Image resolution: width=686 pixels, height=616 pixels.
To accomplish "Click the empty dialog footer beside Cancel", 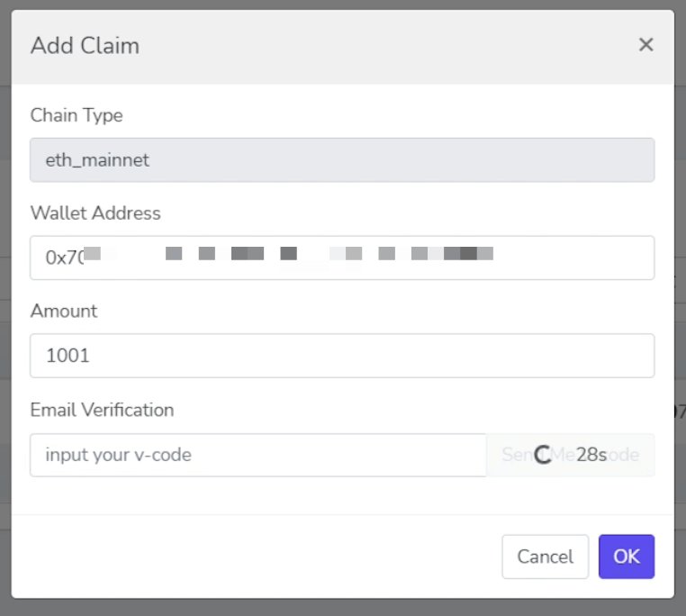I will 257,557.
